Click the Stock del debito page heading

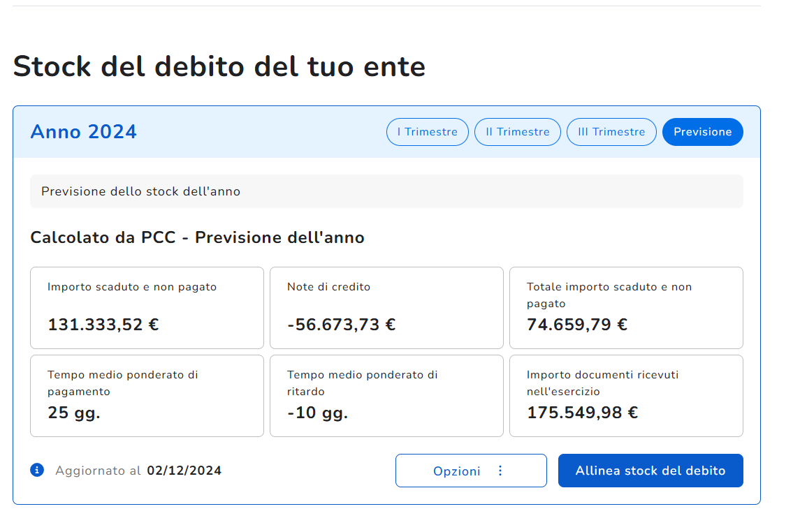click(219, 67)
